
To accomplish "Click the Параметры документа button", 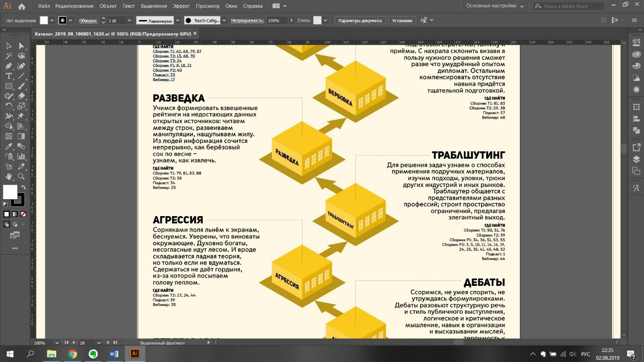I will (360, 21).
